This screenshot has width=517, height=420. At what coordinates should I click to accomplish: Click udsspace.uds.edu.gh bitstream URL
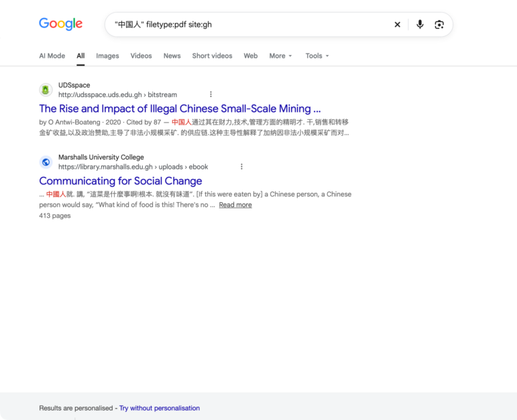tap(118, 94)
